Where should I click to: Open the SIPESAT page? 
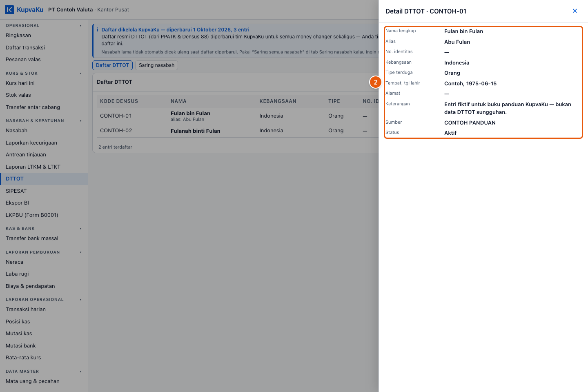click(x=44, y=191)
